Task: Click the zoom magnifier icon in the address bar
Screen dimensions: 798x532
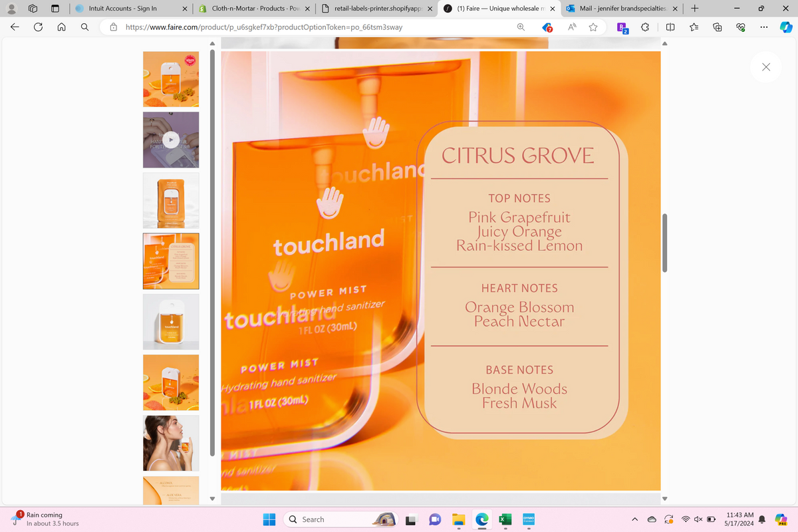Action: 521,27
